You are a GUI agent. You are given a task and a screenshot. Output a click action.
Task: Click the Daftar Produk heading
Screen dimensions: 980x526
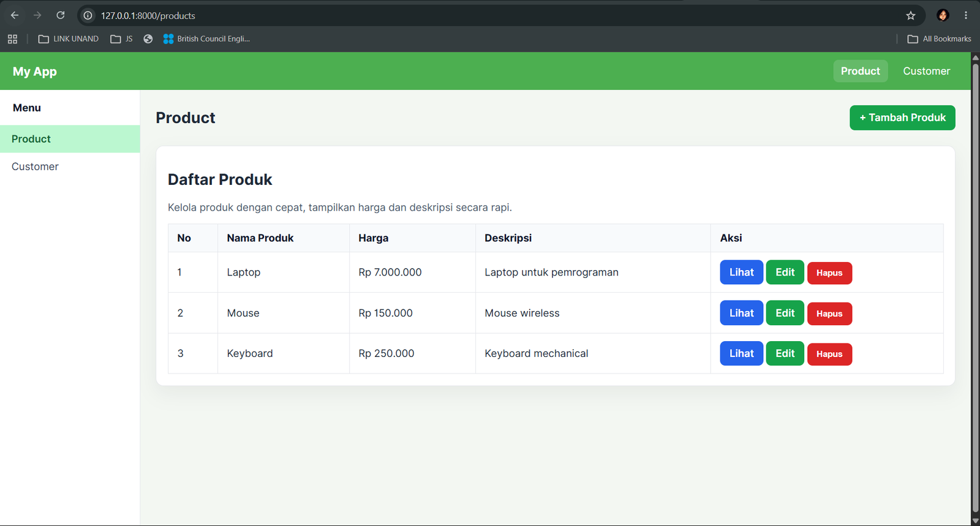220,179
